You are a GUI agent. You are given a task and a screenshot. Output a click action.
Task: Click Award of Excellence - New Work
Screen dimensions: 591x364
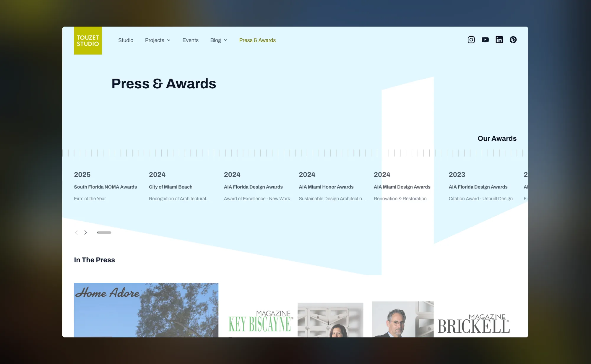257,199
